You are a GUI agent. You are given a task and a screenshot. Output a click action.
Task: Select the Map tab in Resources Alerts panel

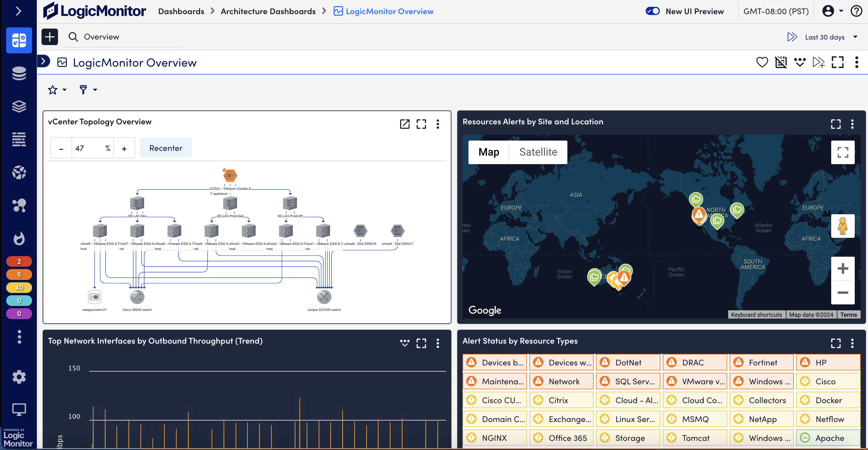click(488, 151)
